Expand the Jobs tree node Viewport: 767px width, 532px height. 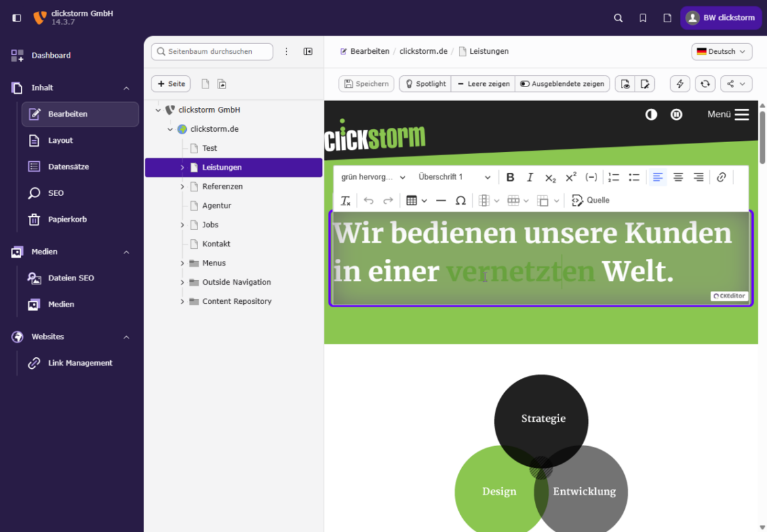182,225
